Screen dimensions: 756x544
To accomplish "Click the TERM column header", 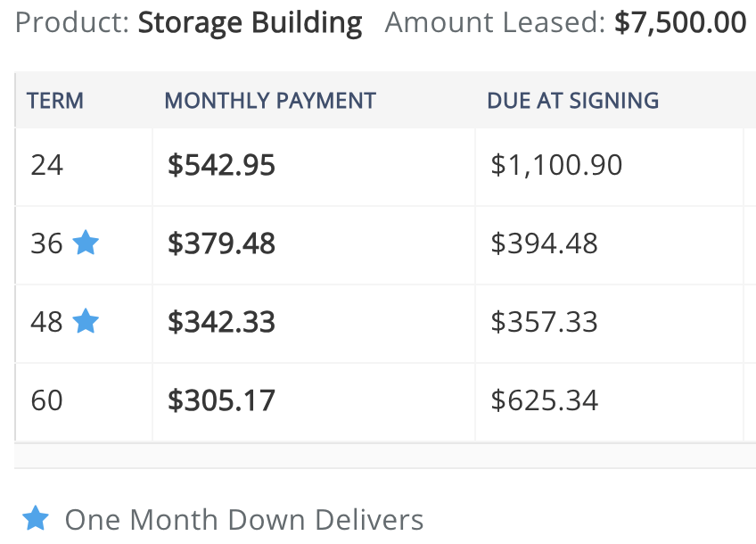I will tap(55, 101).
